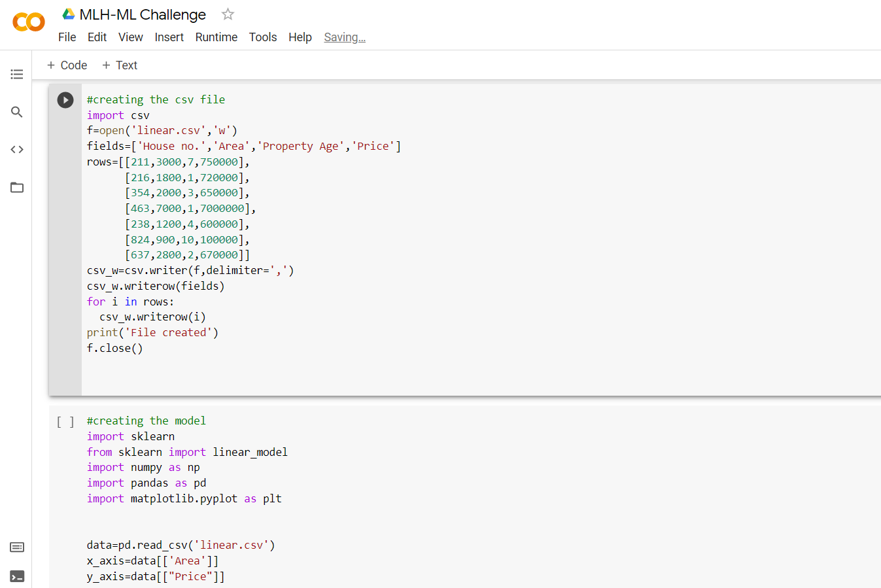This screenshot has height=588, width=881.
Task: Open the code snippets panel icon
Action: tap(17, 150)
